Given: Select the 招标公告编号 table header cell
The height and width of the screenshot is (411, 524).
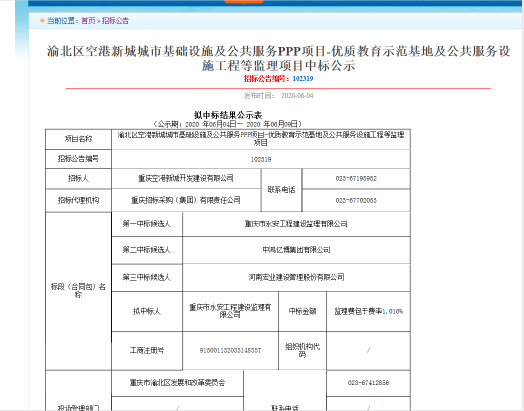Looking at the screenshot, I should pyautogui.click(x=78, y=159).
